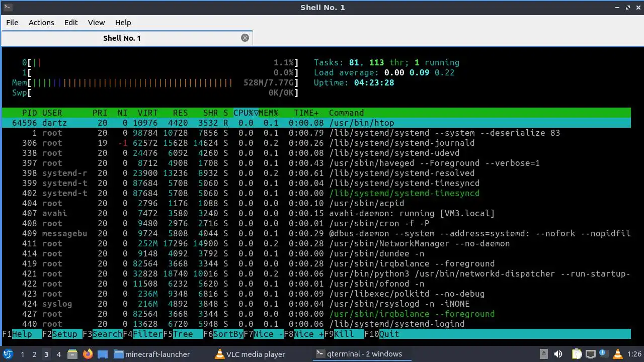
Task: Select the systemd-journald process row
Action: (x=316, y=143)
